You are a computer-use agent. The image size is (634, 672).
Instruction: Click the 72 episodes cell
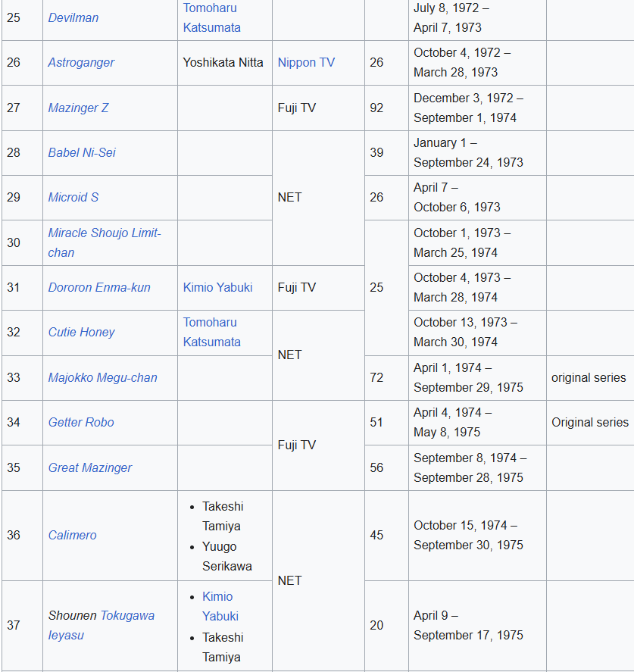tap(386, 377)
